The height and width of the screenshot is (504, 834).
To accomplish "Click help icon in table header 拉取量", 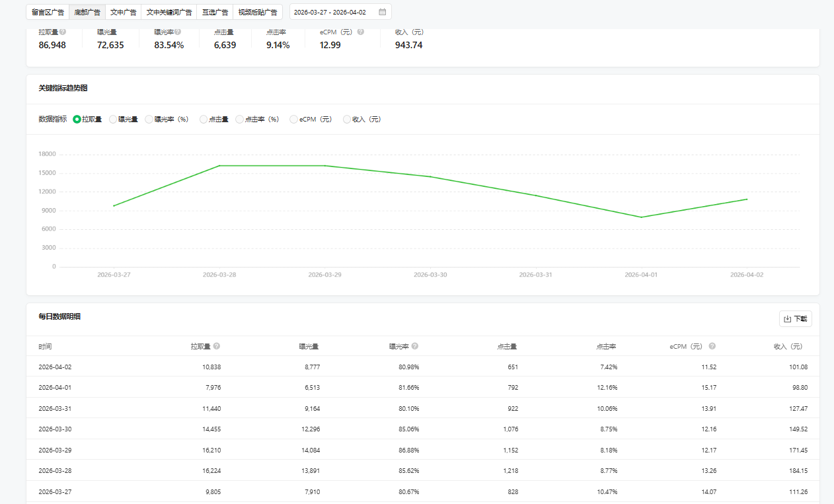I will pyautogui.click(x=217, y=346).
